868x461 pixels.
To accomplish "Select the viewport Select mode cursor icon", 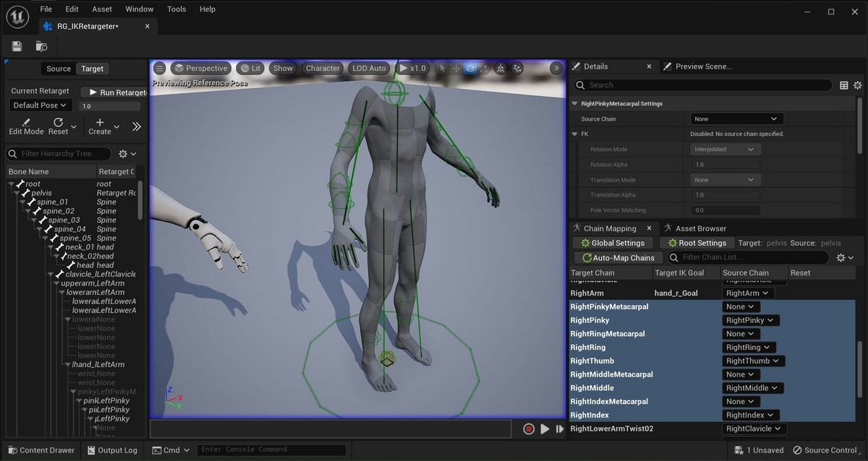I will point(441,69).
